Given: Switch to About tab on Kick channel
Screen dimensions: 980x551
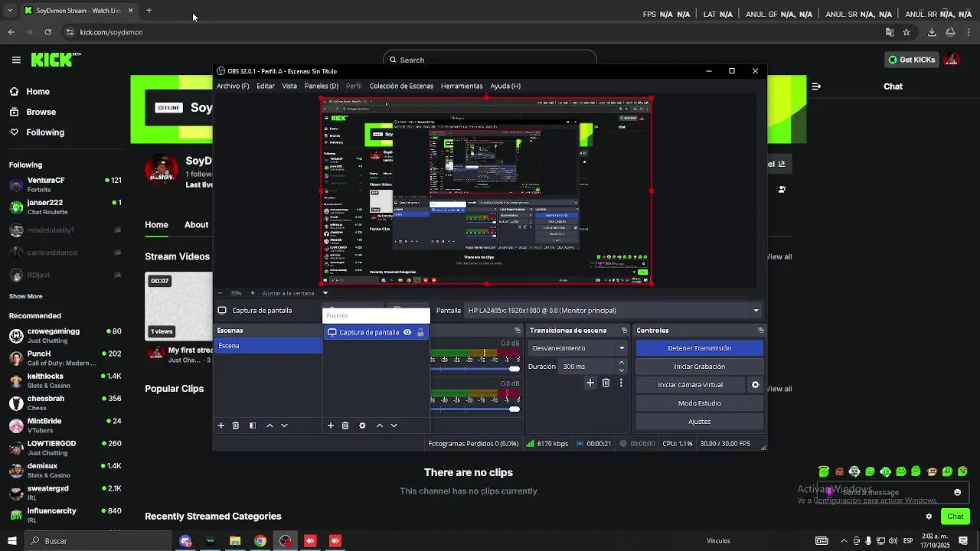Looking at the screenshot, I should click(196, 225).
